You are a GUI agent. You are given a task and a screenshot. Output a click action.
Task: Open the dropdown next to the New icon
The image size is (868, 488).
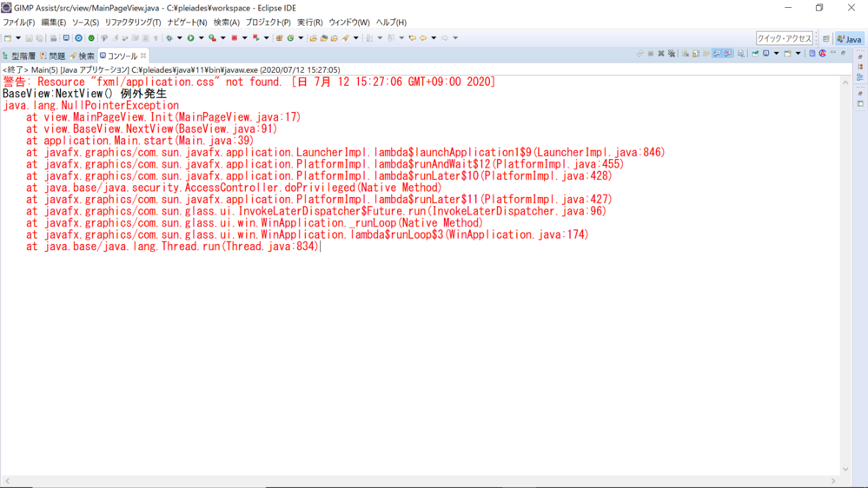click(x=17, y=38)
